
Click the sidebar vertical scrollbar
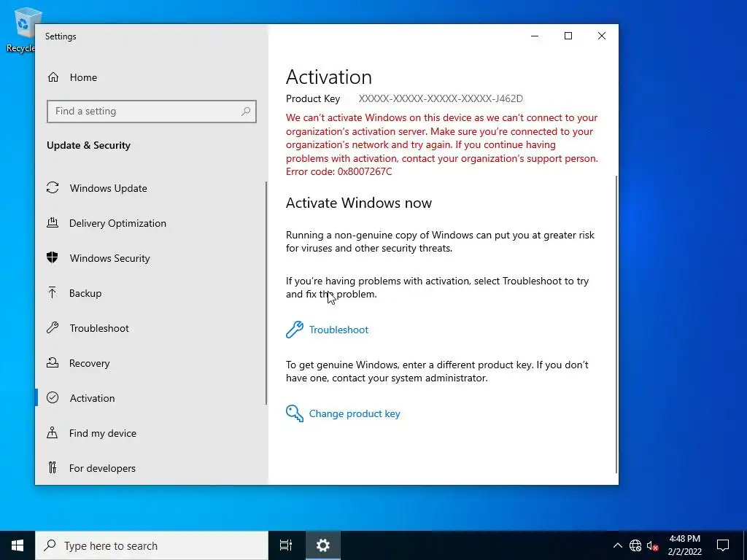266,293
